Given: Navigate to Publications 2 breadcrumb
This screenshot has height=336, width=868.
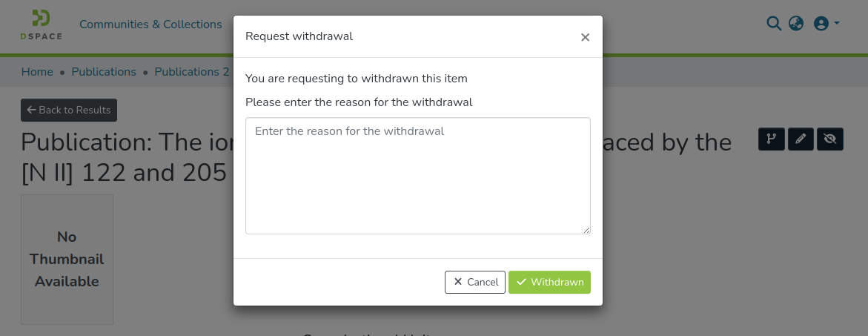Looking at the screenshot, I should point(192,72).
